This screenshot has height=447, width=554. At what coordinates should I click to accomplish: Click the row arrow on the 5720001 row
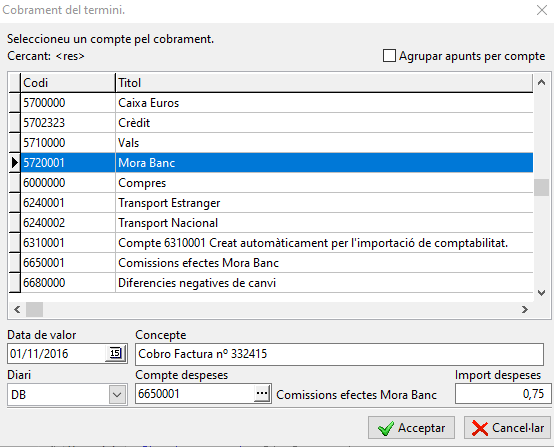click(x=14, y=163)
